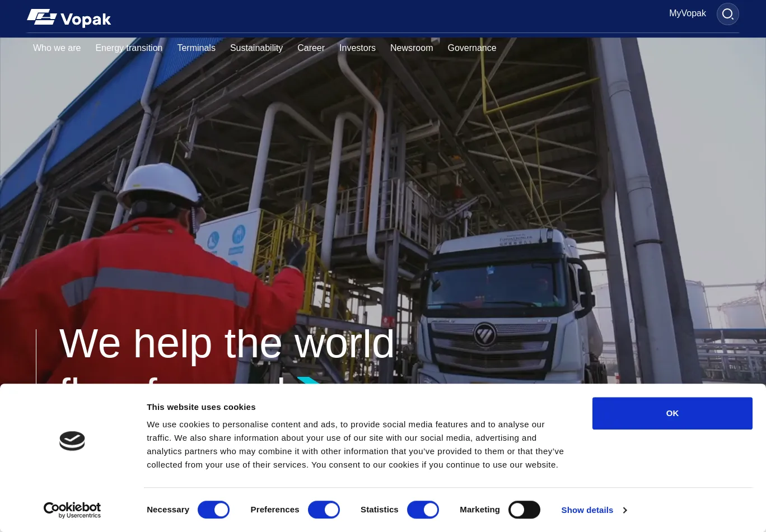Image resolution: width=766 pixels, height=532 pixels.
Task: Open the Career menu item
Action: 311,48
